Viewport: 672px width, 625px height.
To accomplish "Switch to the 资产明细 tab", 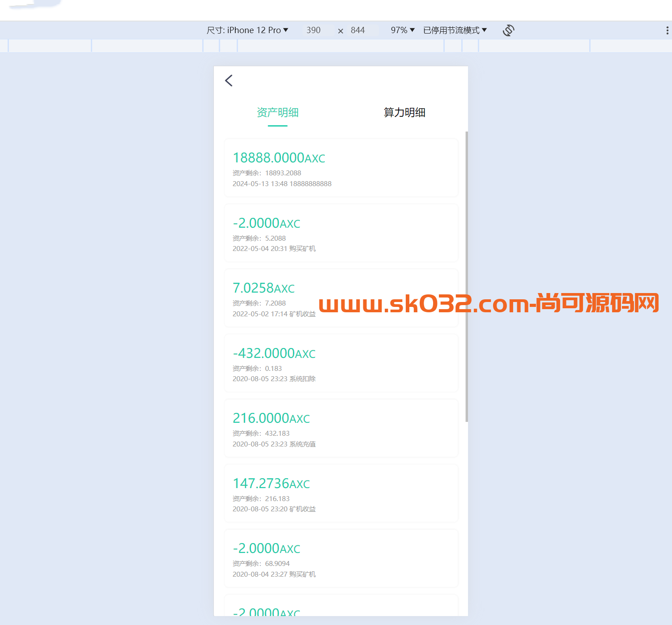I will click(277, 112).
